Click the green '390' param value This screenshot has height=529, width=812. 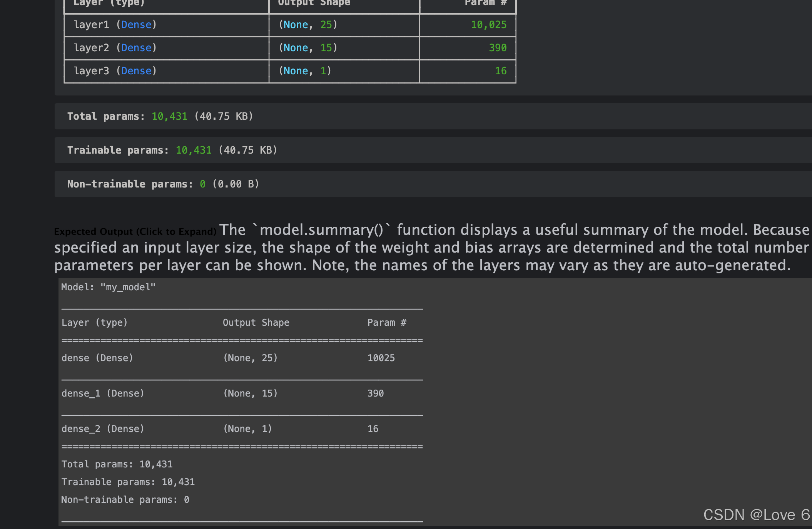pos(498,48)
